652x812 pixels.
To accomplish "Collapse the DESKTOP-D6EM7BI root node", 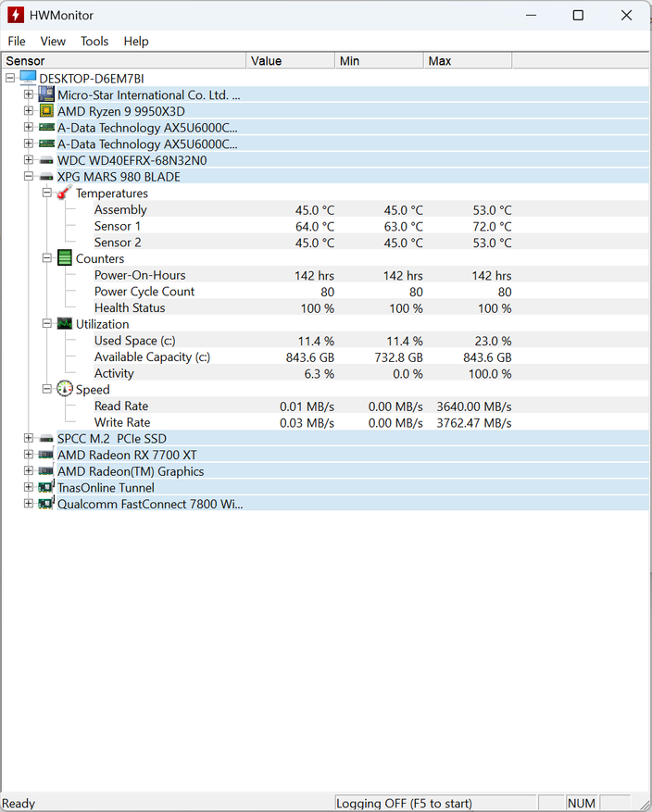I will coord(10,78).
